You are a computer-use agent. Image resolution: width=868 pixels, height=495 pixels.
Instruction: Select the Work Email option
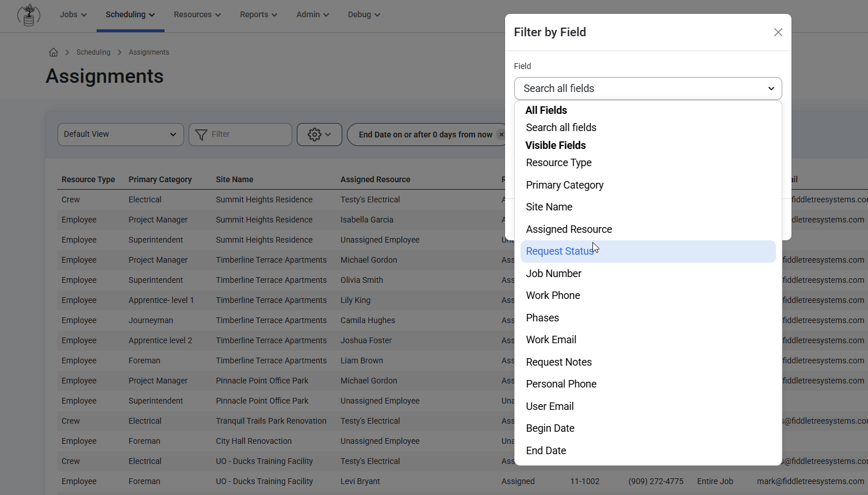tap(648, 340)
